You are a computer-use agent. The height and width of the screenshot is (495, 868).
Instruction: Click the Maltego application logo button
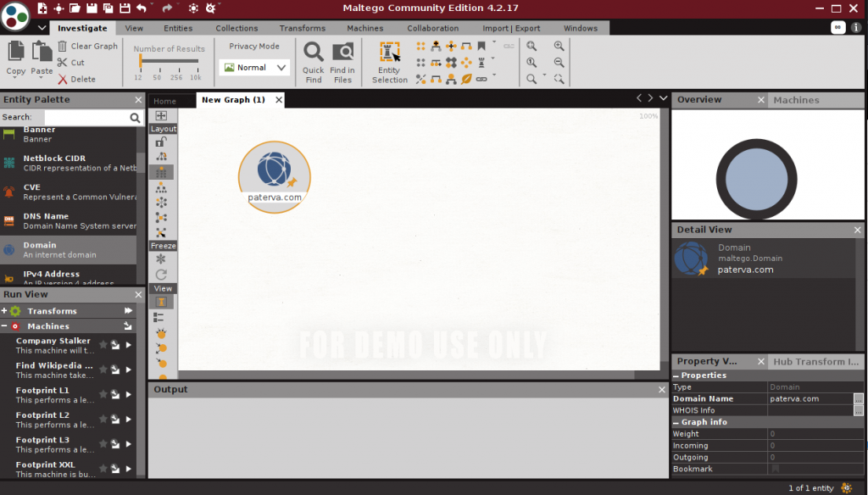15,16
